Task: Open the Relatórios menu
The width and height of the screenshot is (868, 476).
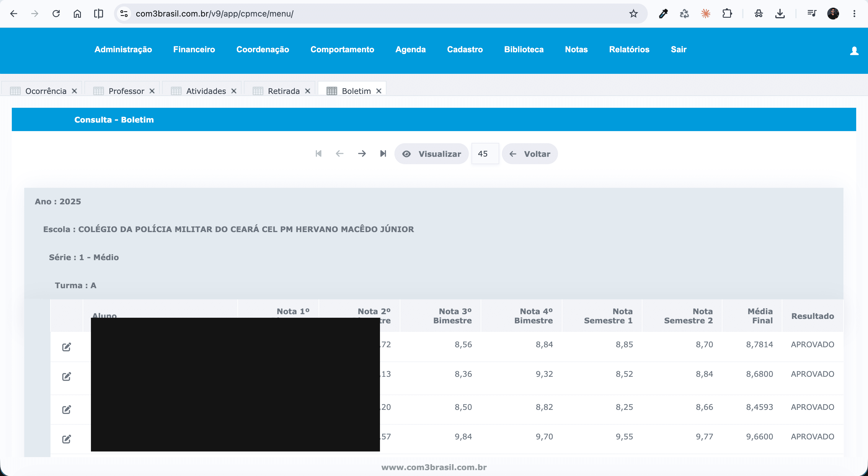Action: pyautogui.click(x=629, y=49)
